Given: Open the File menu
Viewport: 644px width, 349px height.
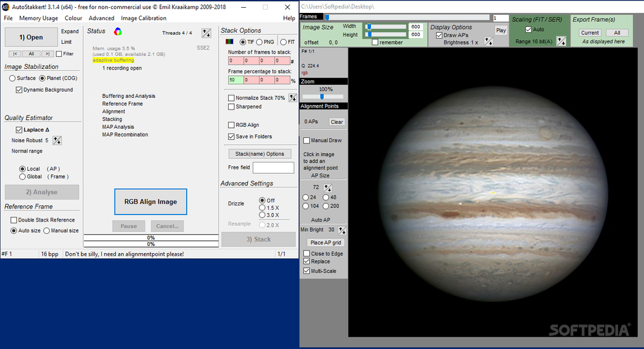Looking at the screenshot, I should (x=8, y=18).
